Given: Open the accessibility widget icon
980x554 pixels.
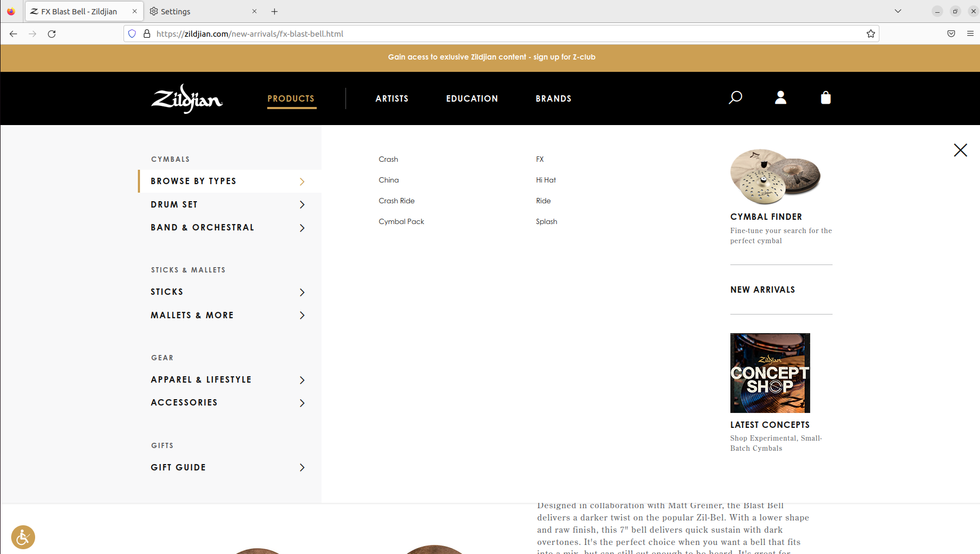Looking at the screenshot, I should point(23,537).
